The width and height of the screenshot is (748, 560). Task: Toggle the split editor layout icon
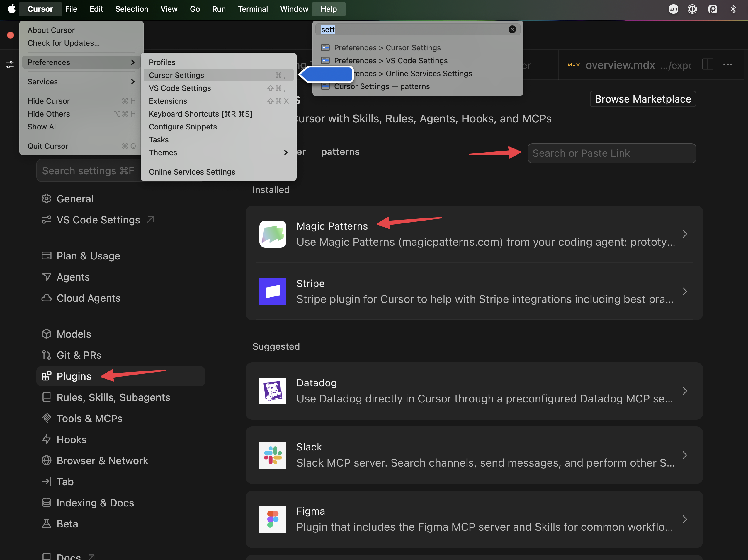click(708, 64)
